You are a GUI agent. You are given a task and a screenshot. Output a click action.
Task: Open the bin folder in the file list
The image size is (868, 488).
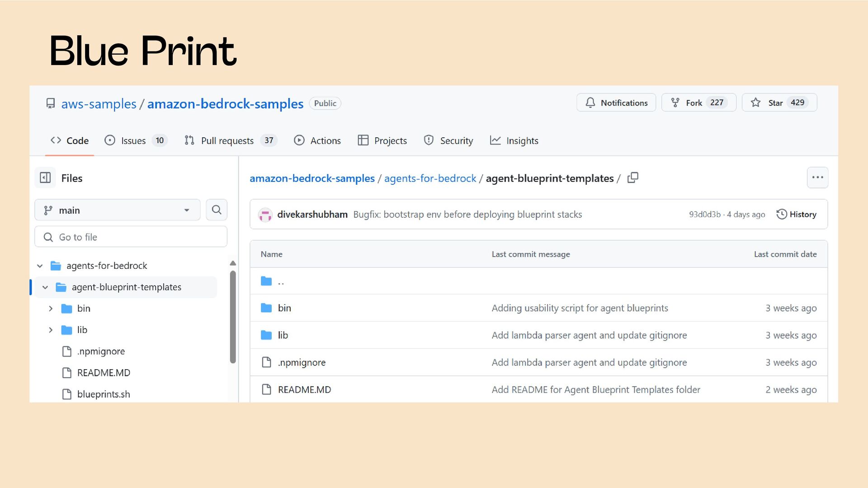coord(284,308)
